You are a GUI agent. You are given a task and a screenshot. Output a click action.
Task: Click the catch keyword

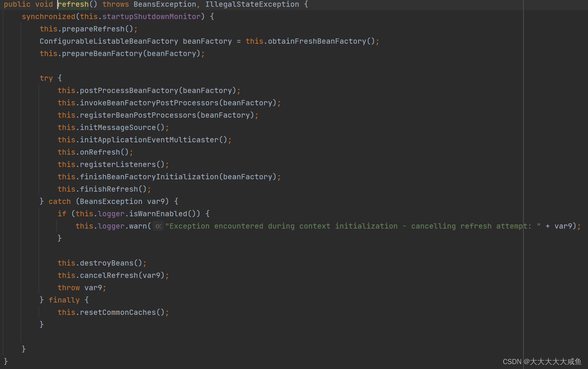click(x=60, y=202)
